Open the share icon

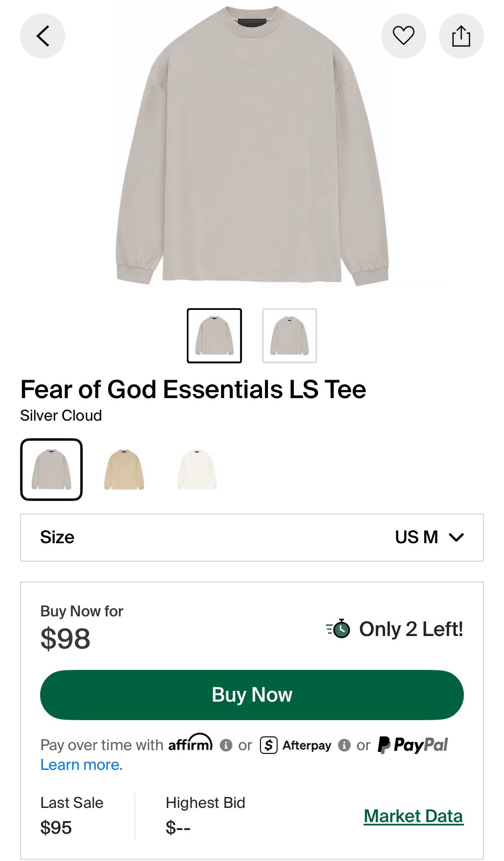(x=461, y=36)
